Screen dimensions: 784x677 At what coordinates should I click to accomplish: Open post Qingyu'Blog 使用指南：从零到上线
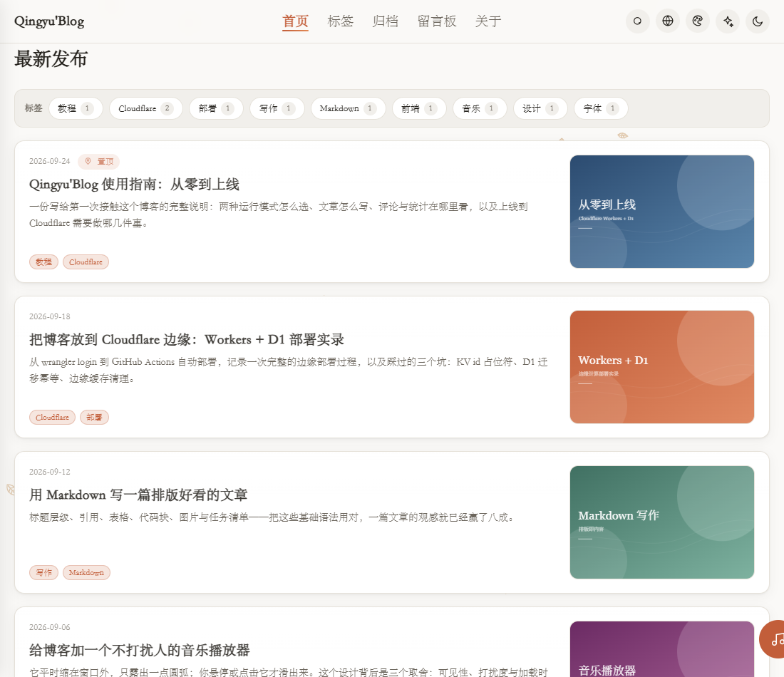click(x=134, y=184)
